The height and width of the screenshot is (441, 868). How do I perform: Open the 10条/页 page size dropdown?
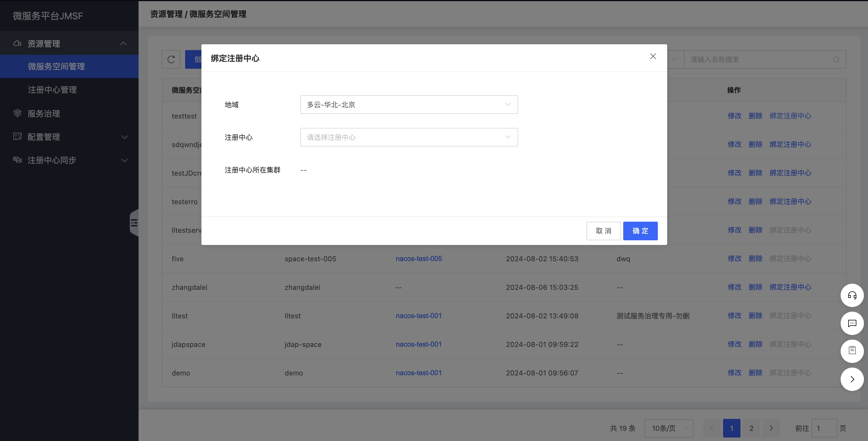[x=669, y=428]
